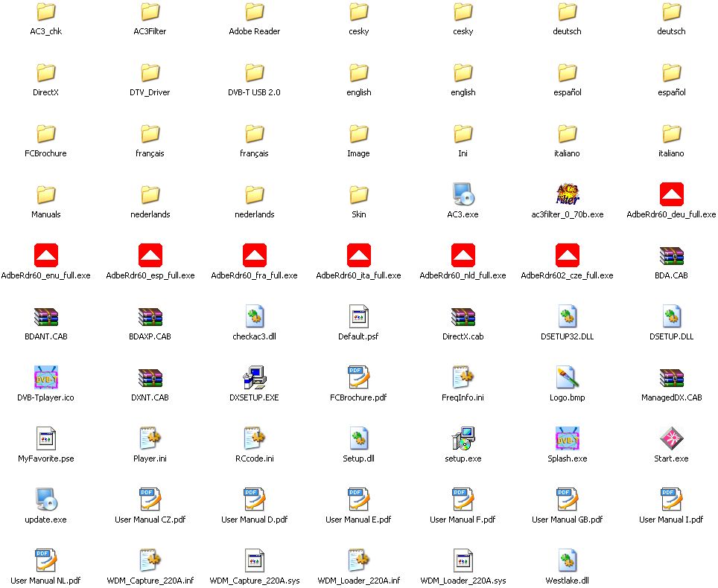This screenshot has width=718, height=588.
Task: Select the AdbeRdr60_deu_full.exe file
Action: point(671,195)
